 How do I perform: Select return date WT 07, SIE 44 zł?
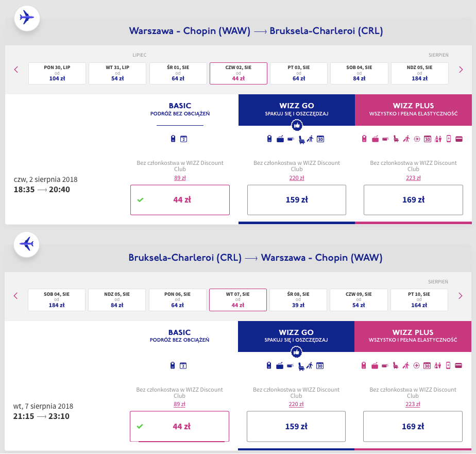coord(237,300)
